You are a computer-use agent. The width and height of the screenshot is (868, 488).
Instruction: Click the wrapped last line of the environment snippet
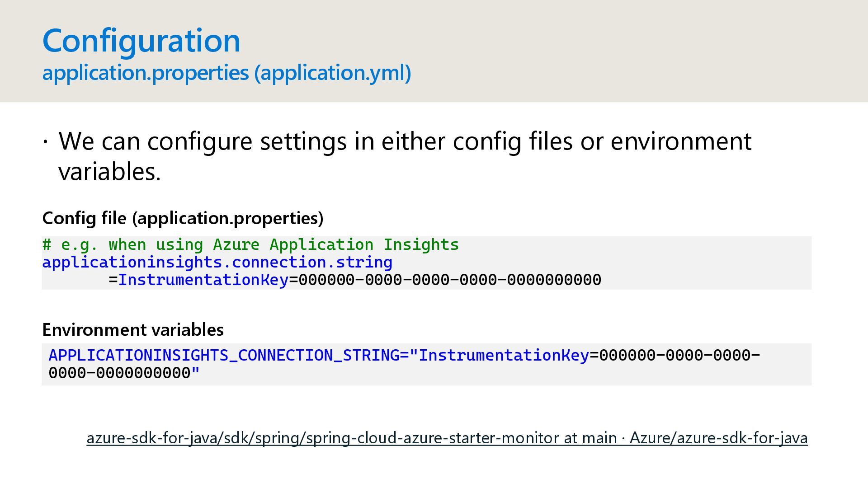click(124, 373)
